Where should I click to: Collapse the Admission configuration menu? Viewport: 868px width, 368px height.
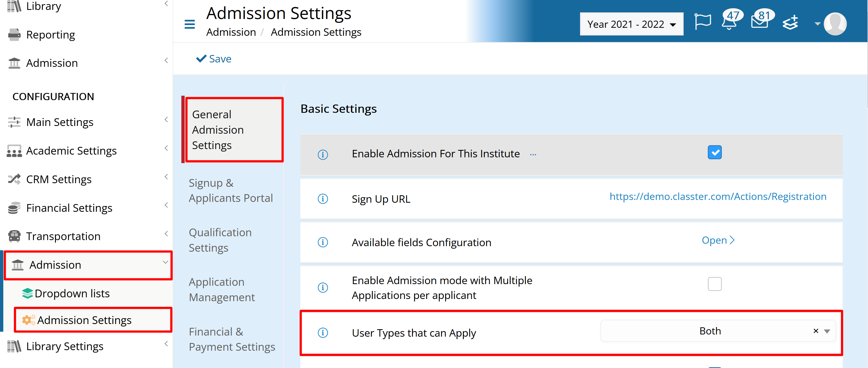[x=88, y=265]
